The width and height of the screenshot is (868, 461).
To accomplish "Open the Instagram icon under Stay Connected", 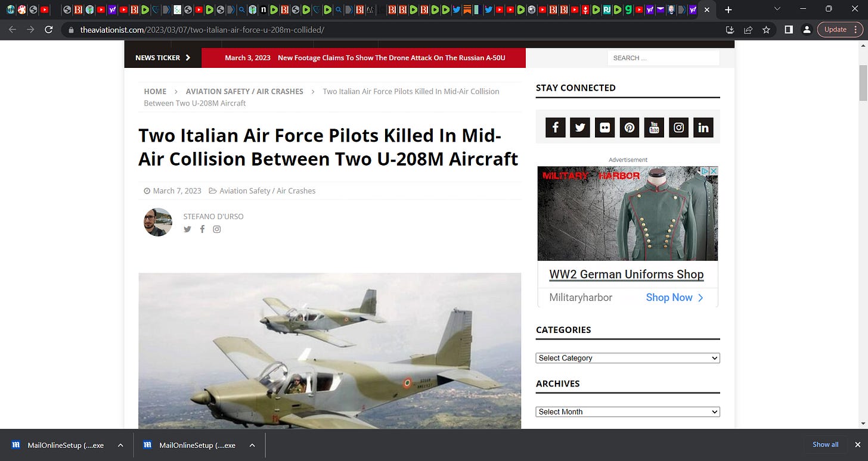I will (678, 127).
